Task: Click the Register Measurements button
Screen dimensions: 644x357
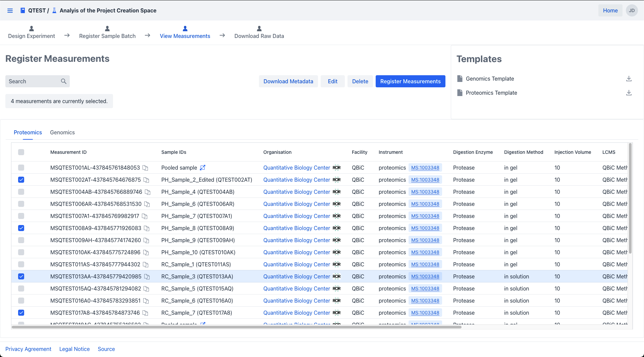Action: (410, 81)
